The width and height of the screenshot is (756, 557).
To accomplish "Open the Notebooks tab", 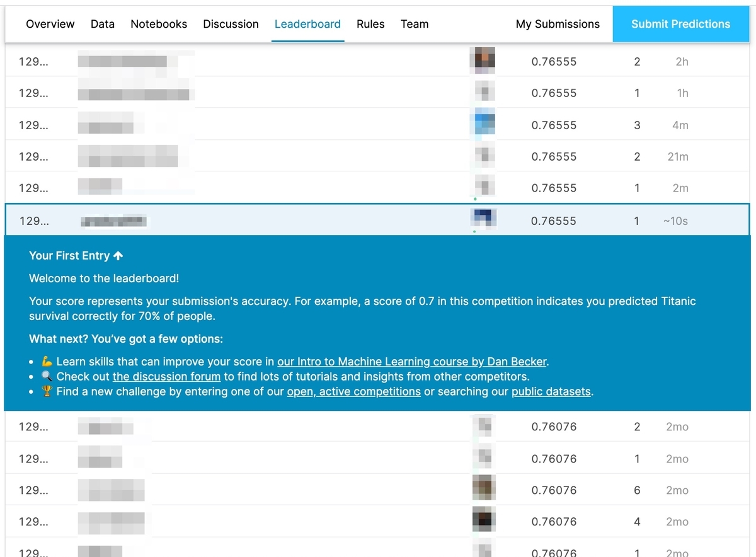I will tap(159, 24).
